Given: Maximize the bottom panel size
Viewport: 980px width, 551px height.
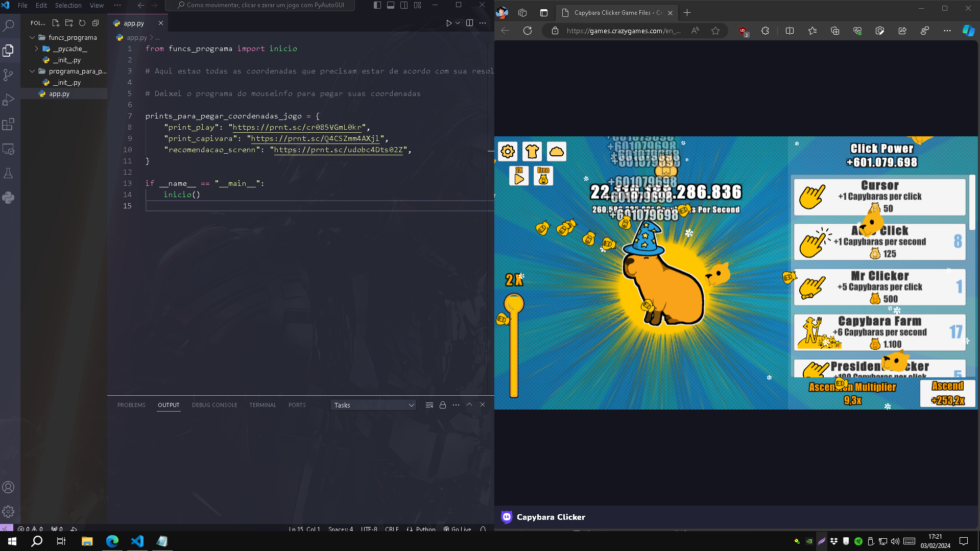Looking at the screenshot, I should click(469, 404).
